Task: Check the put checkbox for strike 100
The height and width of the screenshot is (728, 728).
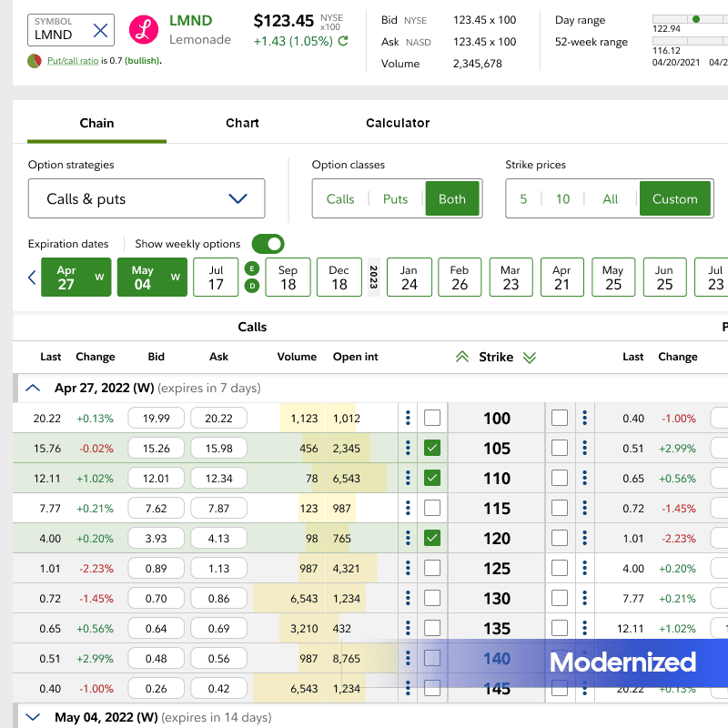Action: (x=560, y=418)
